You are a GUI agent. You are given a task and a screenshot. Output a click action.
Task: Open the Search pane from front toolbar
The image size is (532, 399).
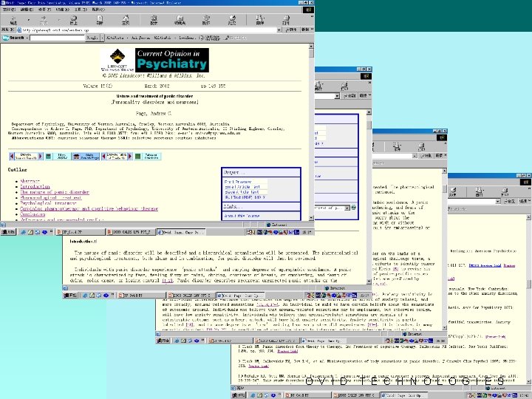pyautogui.click(x=154, y=19)
